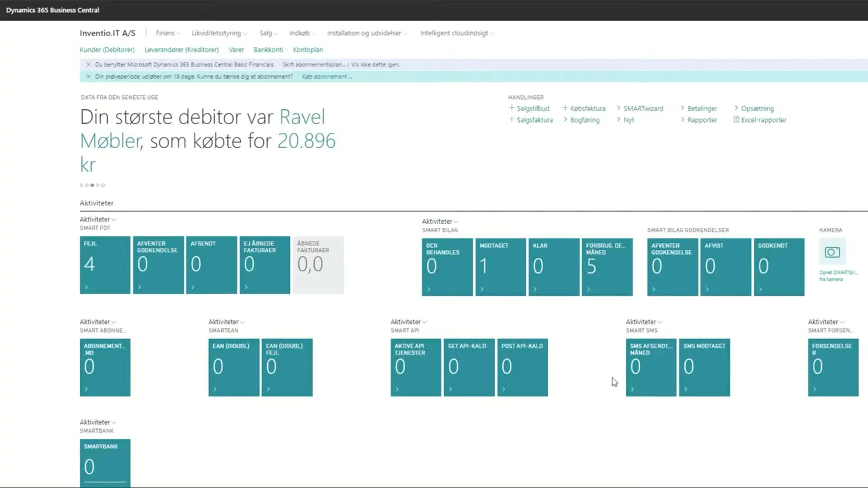The image size is (868, 488).
Task: Select the fourth headline carousel dot
Action: 98,185
